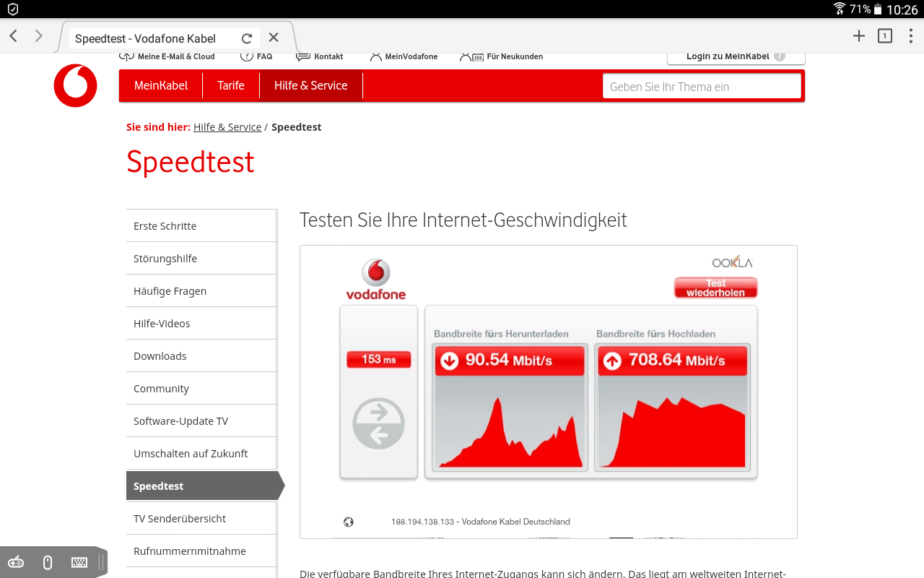The height and width of the screenshot is (578, 924).
Task: Open the keyboard icon in floating toolbar
Action: [x=79, y=562]
